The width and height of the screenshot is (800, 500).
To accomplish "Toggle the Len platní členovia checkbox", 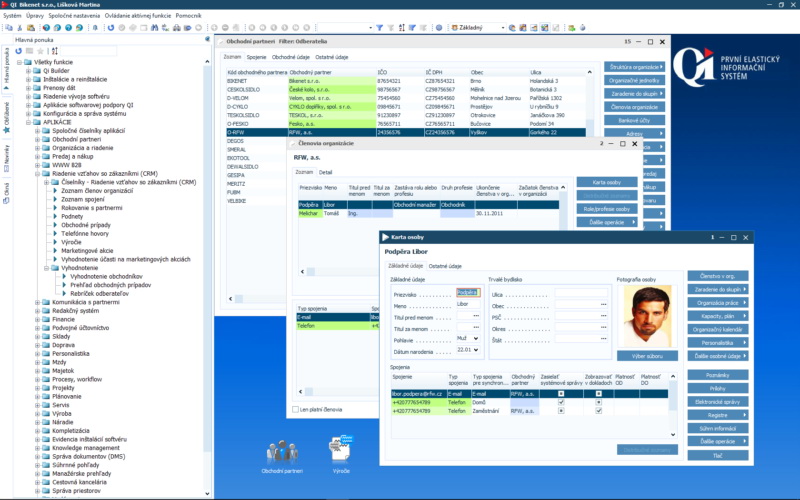I will [x=295, y=410].
